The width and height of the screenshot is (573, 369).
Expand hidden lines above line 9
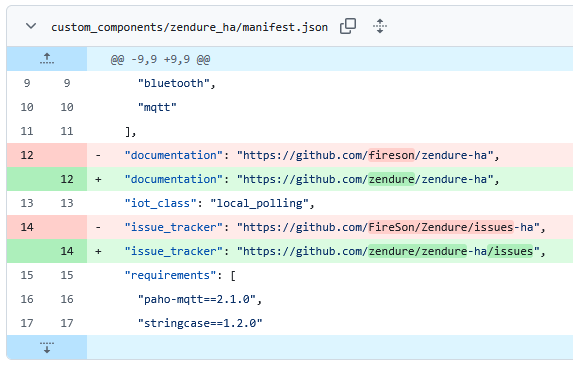tap(47, 59)
